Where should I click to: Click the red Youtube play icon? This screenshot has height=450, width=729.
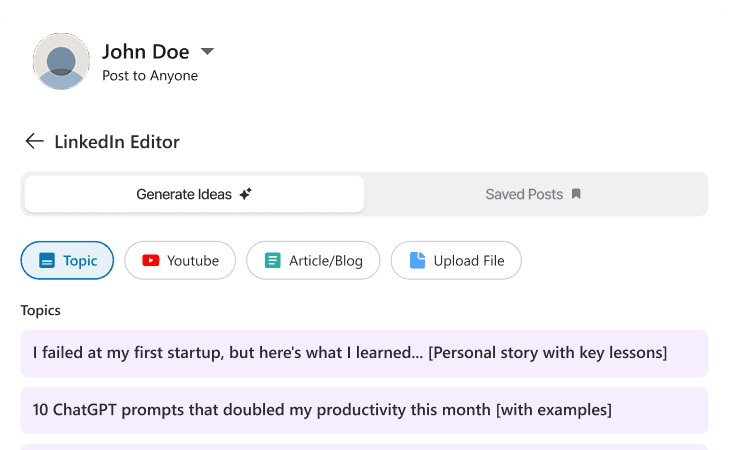tap(151, 260)
